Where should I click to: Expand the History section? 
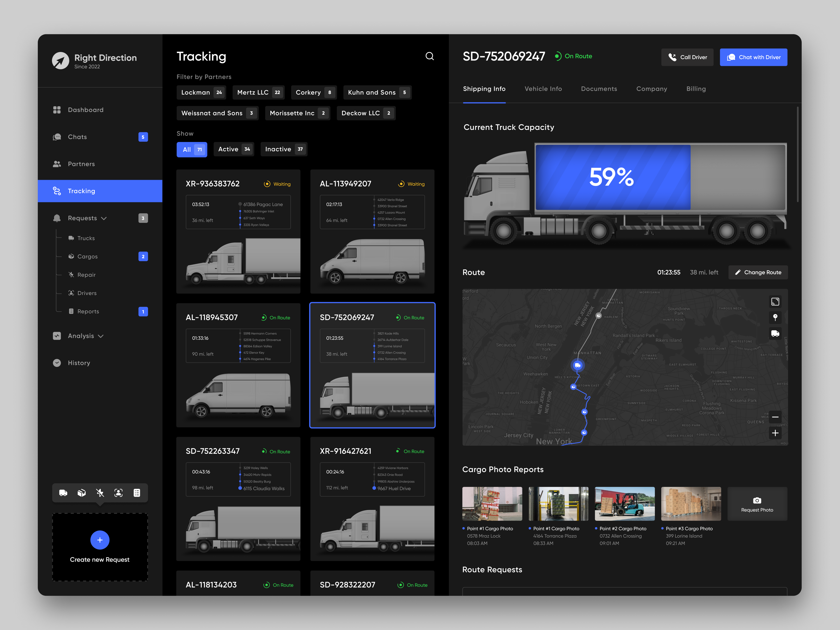[x=79, y=363]
